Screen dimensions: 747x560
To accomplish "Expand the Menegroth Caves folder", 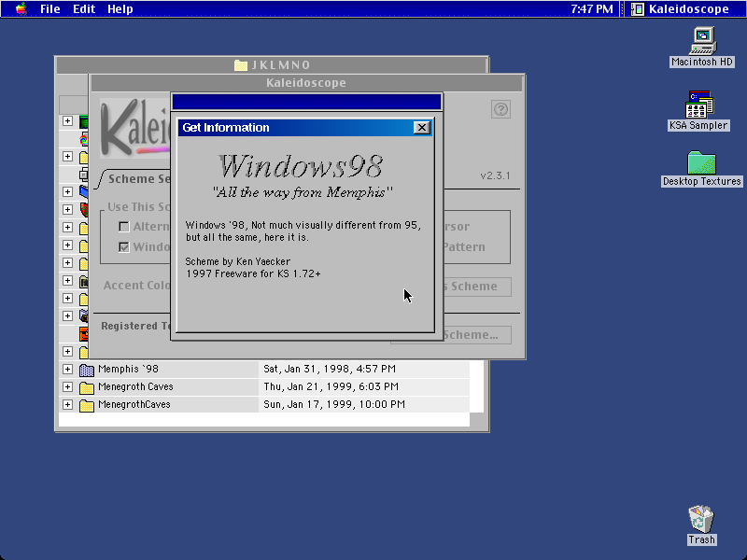I will click(67, 386).
